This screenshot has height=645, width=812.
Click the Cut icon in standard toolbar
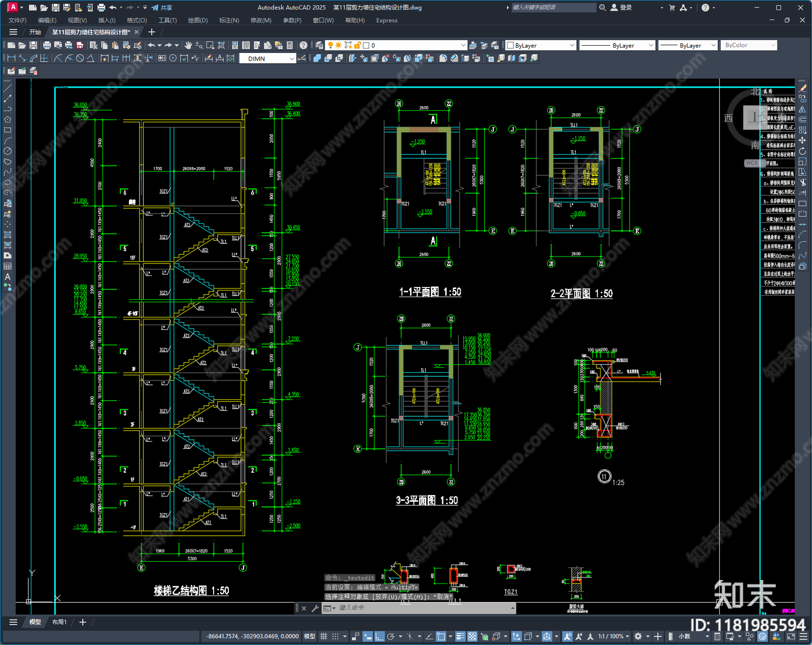[x=93, y=45]
